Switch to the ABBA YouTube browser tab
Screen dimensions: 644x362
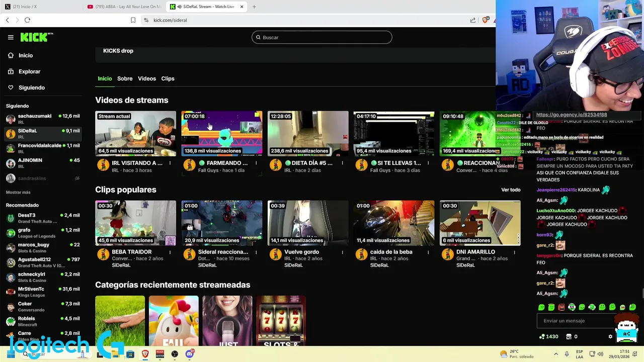tap(125, 7)
